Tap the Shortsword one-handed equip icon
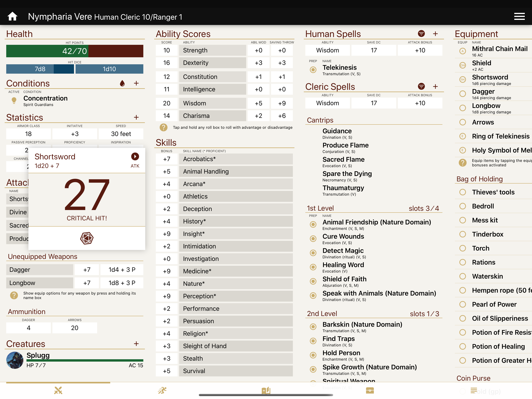This screenshot has width=532, height=399. (462, 79)
